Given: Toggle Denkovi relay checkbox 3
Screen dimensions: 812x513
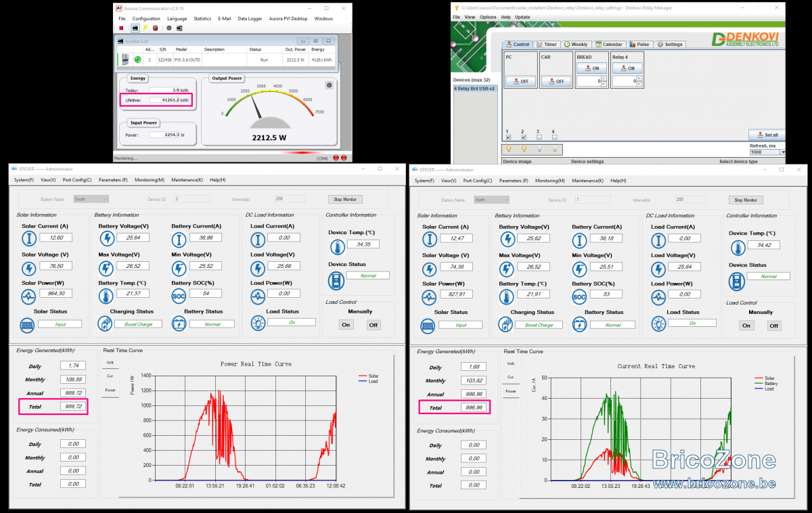Looking at the screenshot, I should click(x=538, y=137).
